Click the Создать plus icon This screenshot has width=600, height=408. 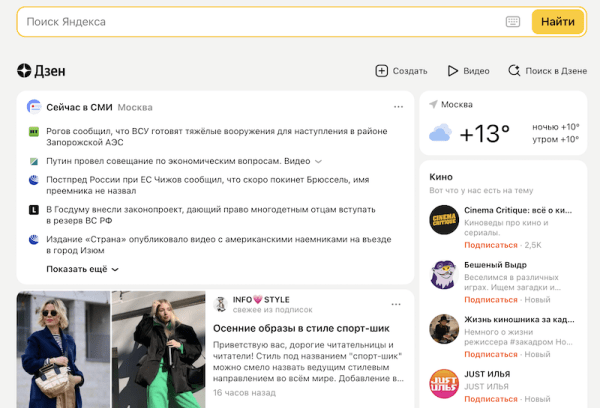click(382, 71)
